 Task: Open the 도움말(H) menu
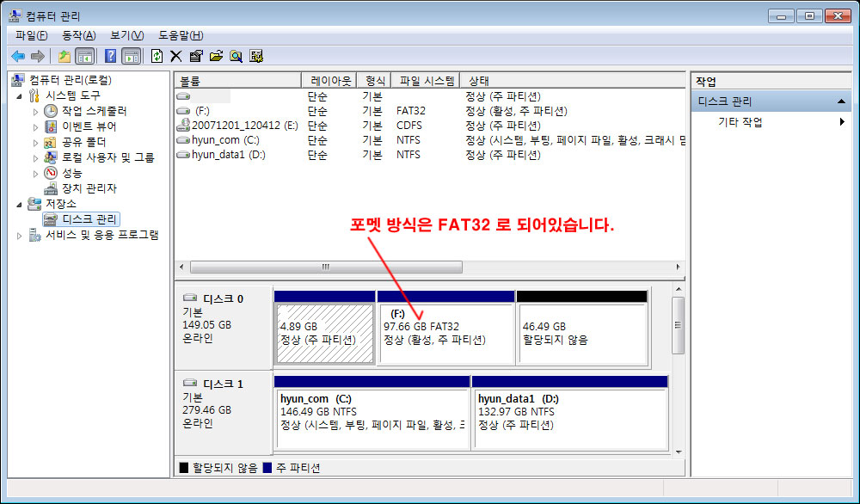point(181,35)
